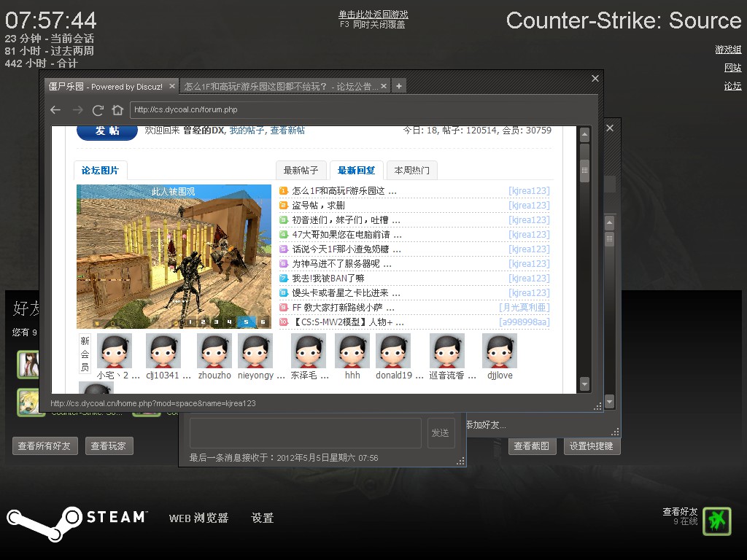Open thread 怎么1F和高玩F游乐园这
This screenshot has height=560, width=747.
pyautogui.click(x=344, y=191)
